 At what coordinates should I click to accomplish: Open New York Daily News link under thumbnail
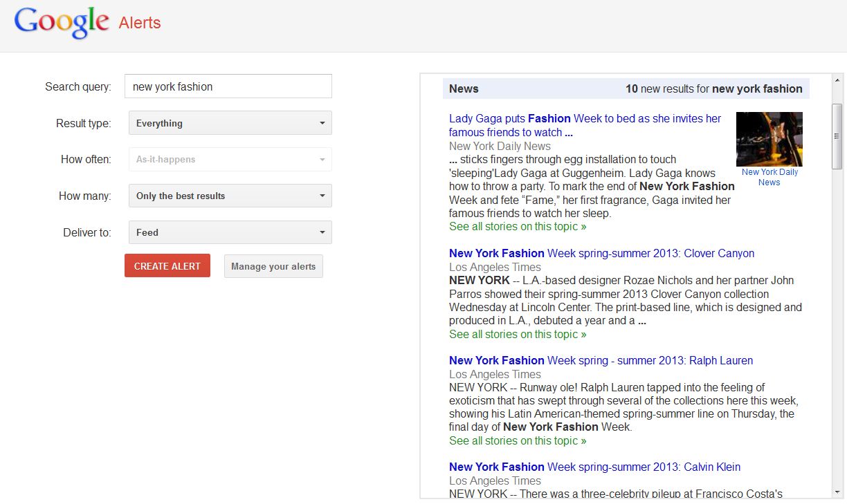click(x=769, y=177)
